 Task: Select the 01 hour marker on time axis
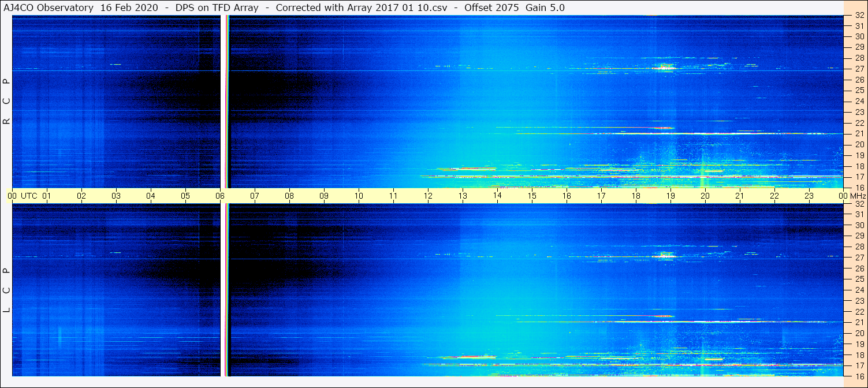point(47,196)
